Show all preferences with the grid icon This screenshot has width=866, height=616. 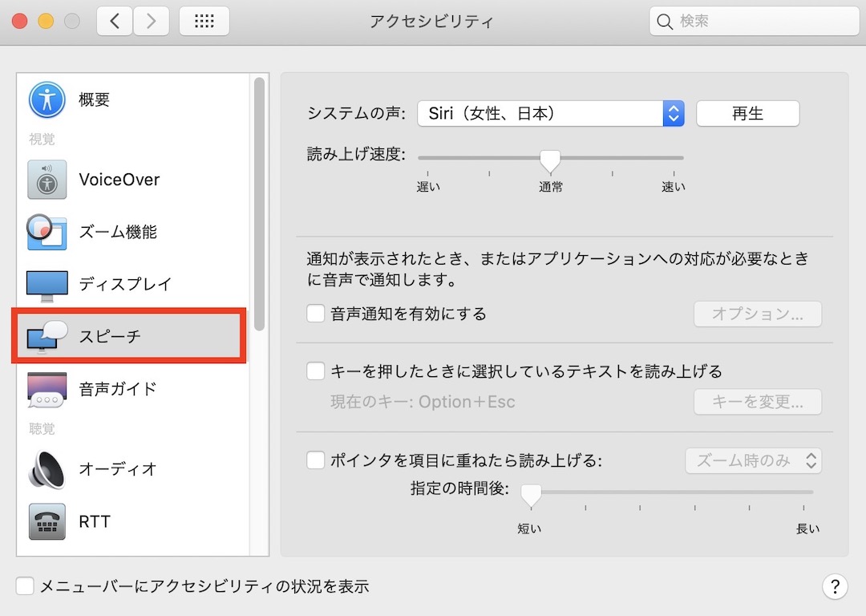(204, 21)
